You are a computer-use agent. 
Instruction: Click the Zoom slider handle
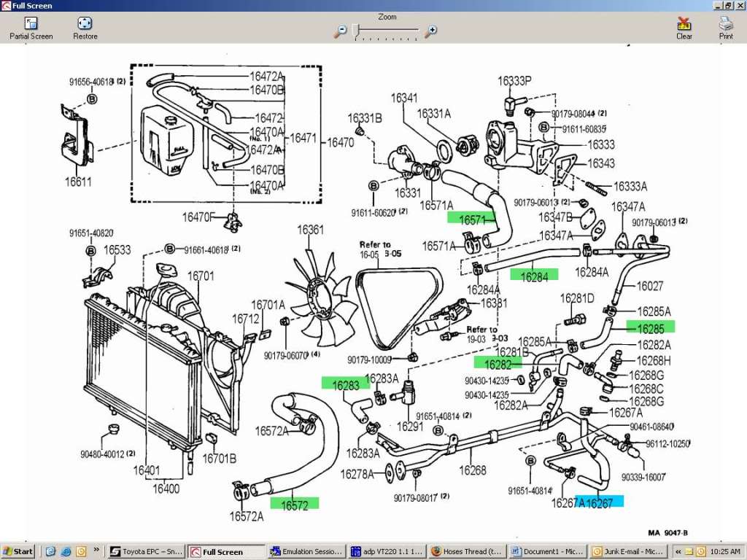pyautogui.click(x=355, y=31)
